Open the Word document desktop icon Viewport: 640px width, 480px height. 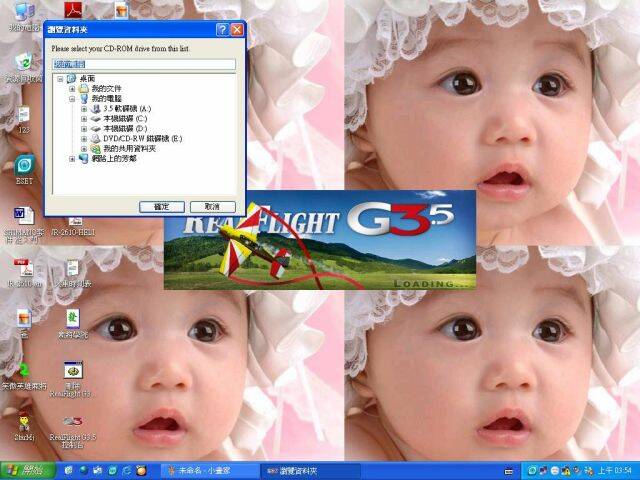(22, 216)
